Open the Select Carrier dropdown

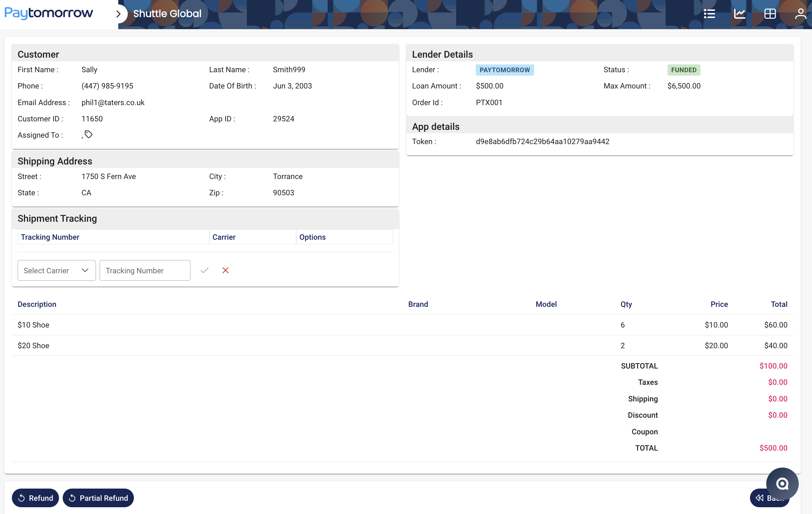coord(57,271)
